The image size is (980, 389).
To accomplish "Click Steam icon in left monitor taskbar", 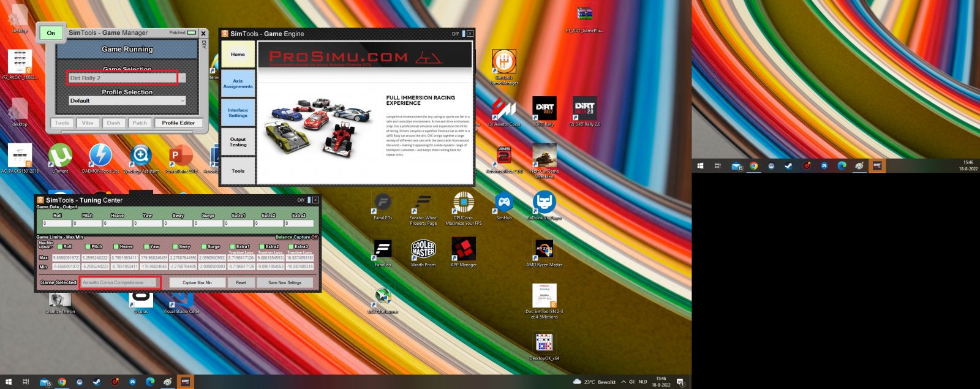I will tap(97, 382).
